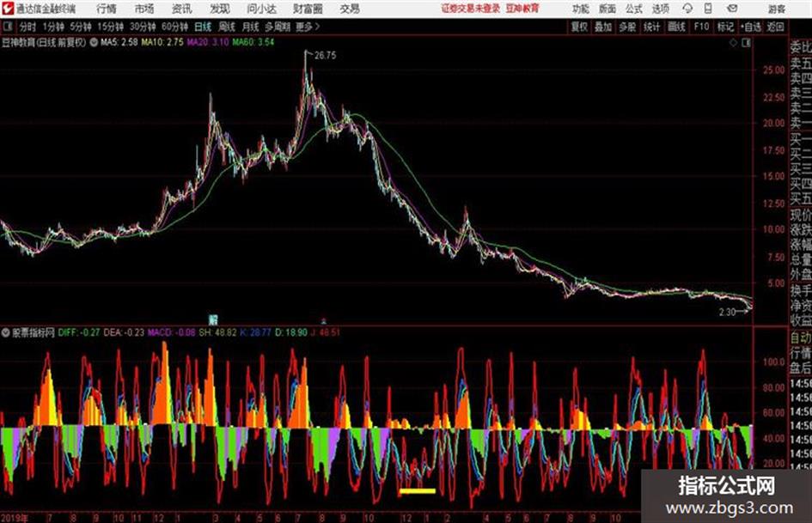
Task: Click the 26.75 high price label
Action: point(325,56)
